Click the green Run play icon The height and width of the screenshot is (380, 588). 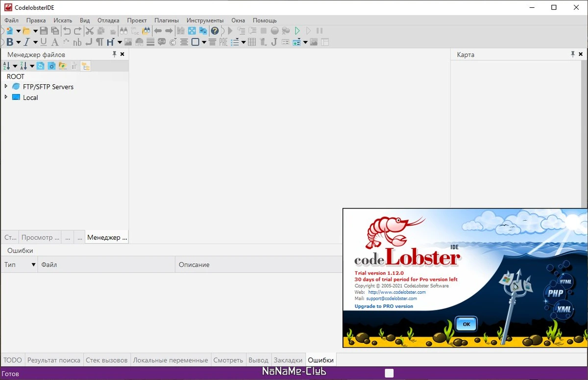(297, 31)
